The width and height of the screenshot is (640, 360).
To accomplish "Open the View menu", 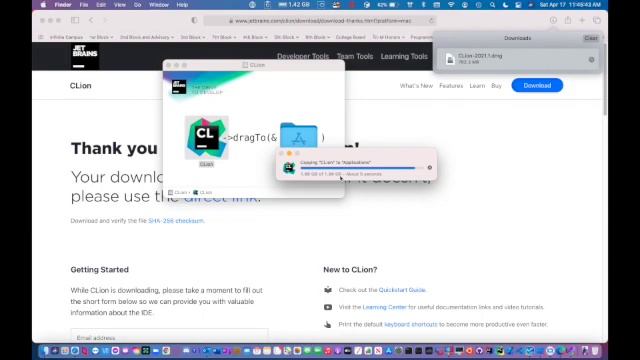I will coord(120,5).
